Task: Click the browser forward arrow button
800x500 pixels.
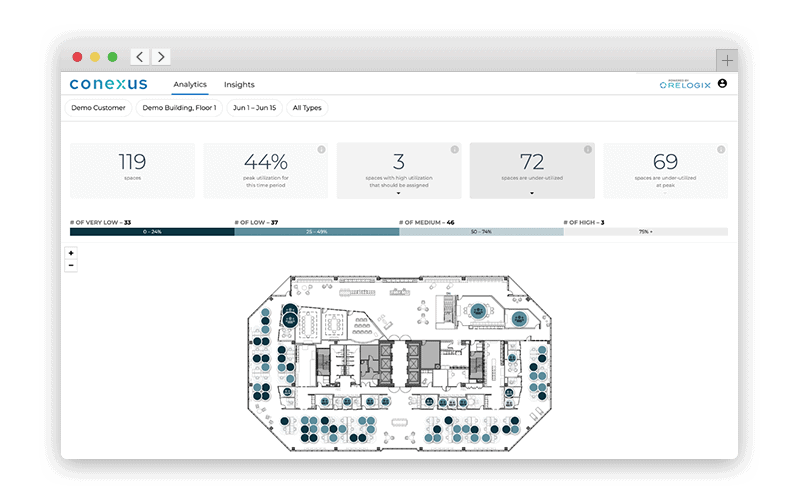Action: [161, 57]
